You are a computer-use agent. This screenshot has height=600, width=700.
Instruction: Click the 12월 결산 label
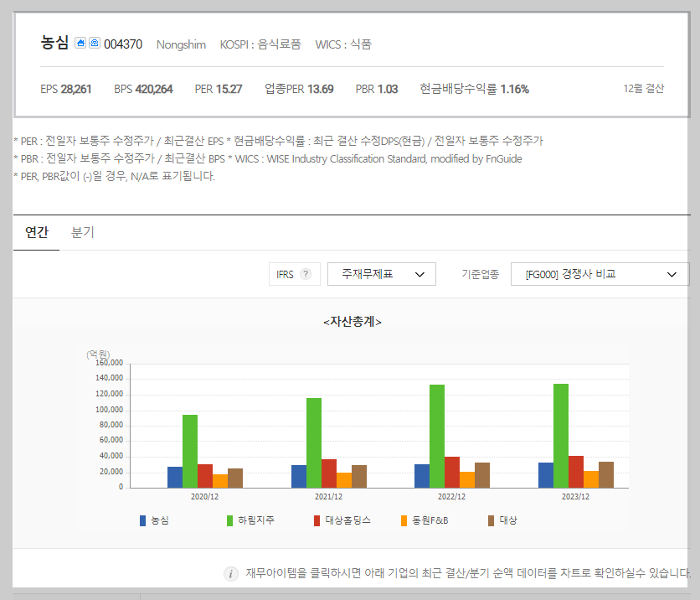pos(644,89)
